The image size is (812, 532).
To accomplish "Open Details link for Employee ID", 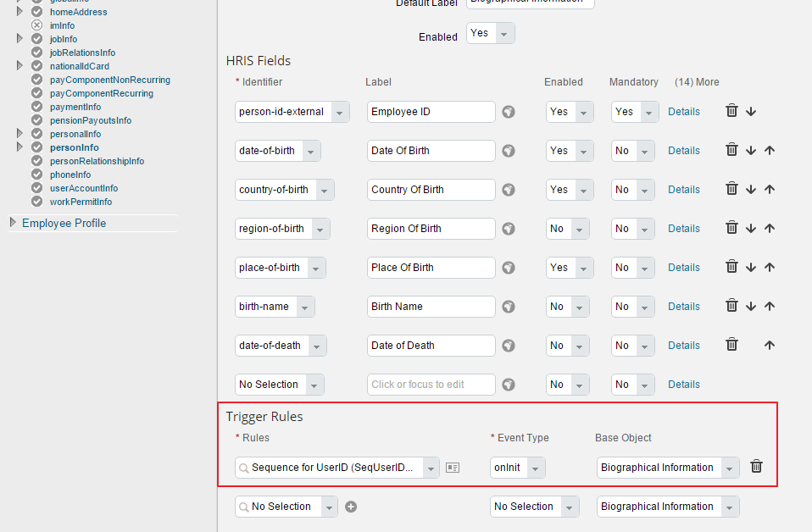I will coord(683,112).
